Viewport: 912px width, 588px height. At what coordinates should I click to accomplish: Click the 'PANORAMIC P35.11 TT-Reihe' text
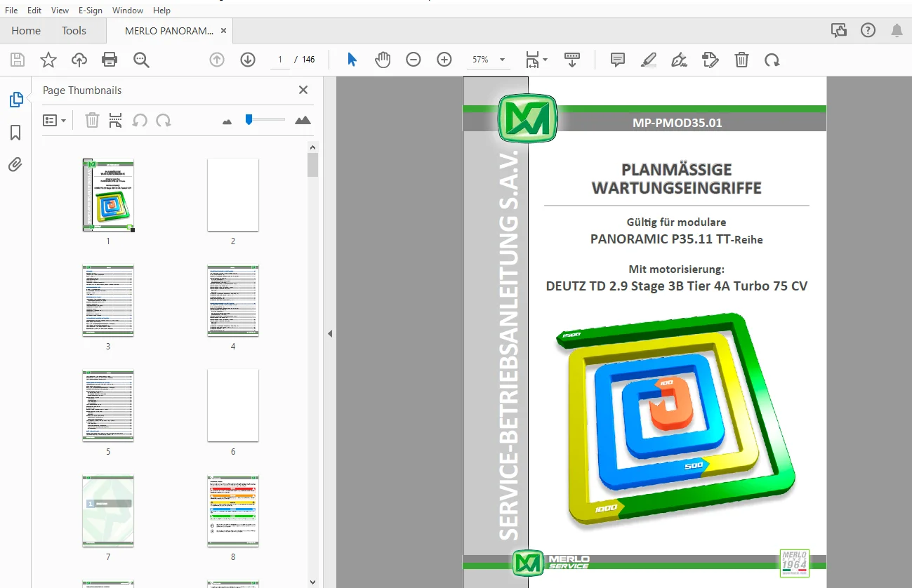677,239
